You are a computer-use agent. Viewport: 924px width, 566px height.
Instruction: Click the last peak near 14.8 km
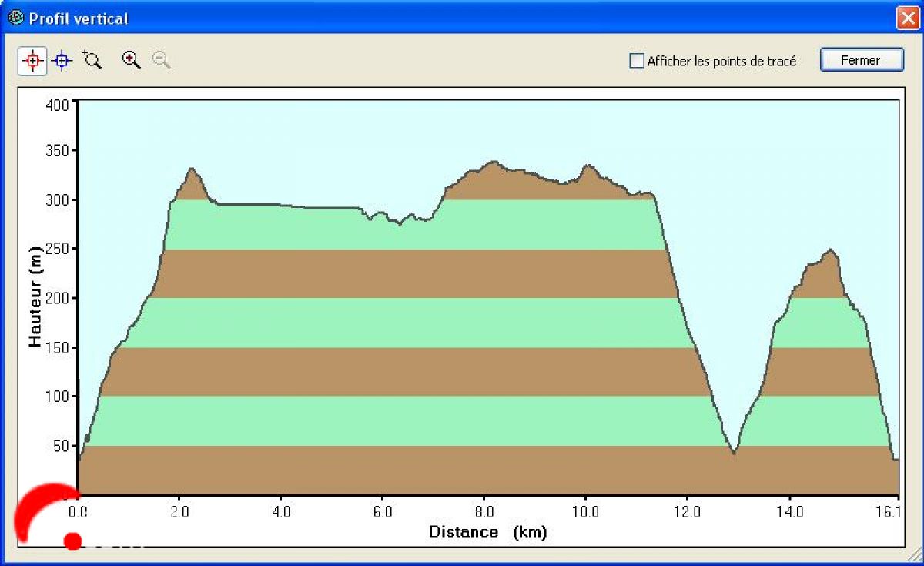[x=830, y=250]
